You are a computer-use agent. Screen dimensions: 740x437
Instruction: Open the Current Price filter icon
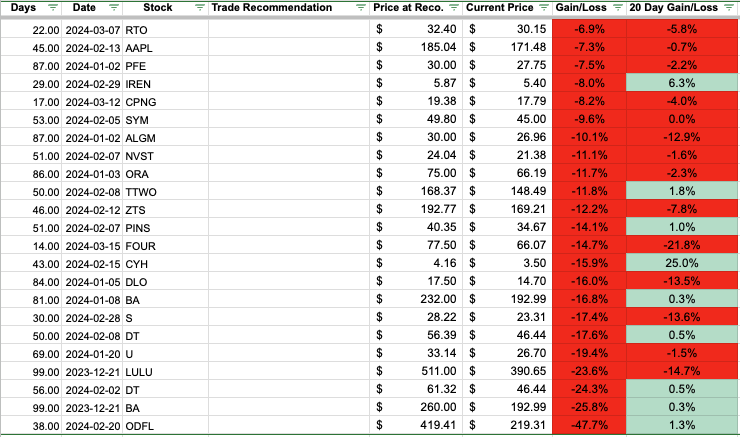pyautogui.click(x=544, y=8)
